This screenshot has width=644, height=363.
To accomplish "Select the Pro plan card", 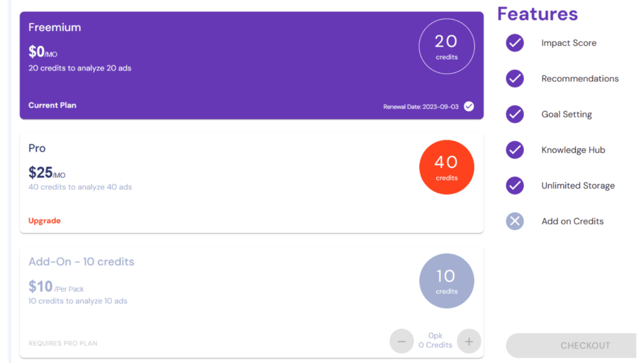I will [x=252, y=182].
